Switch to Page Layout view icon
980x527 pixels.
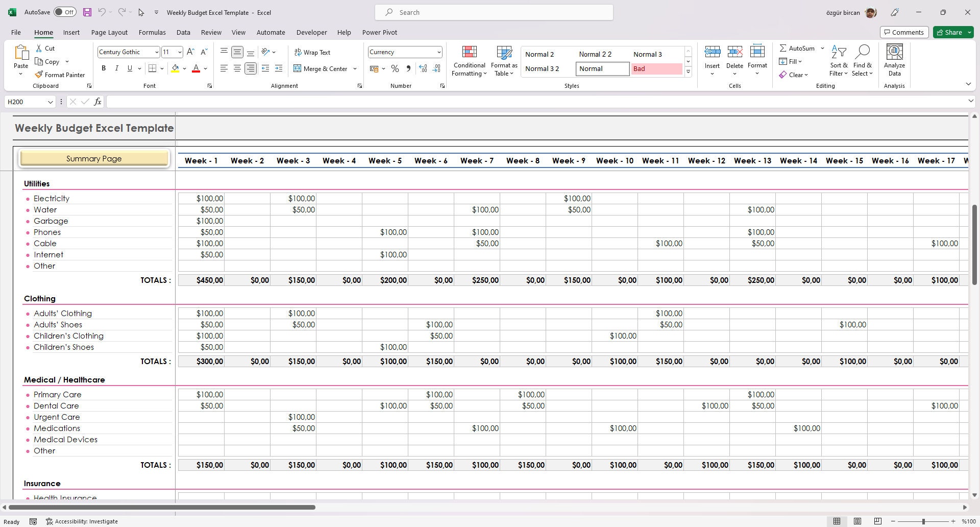coord(857,521)
